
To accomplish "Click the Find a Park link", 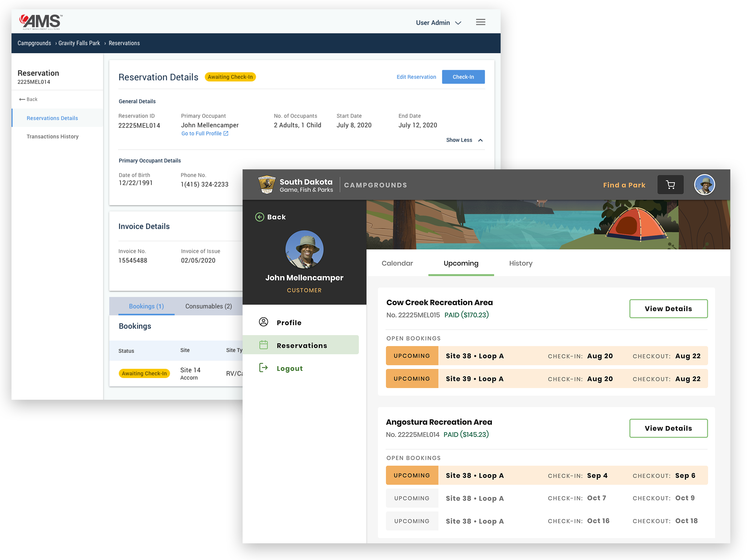I will tap(624, 185).
